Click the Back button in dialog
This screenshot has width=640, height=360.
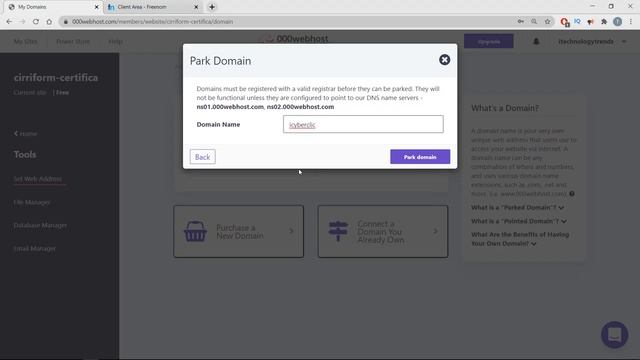pos(202,157)
